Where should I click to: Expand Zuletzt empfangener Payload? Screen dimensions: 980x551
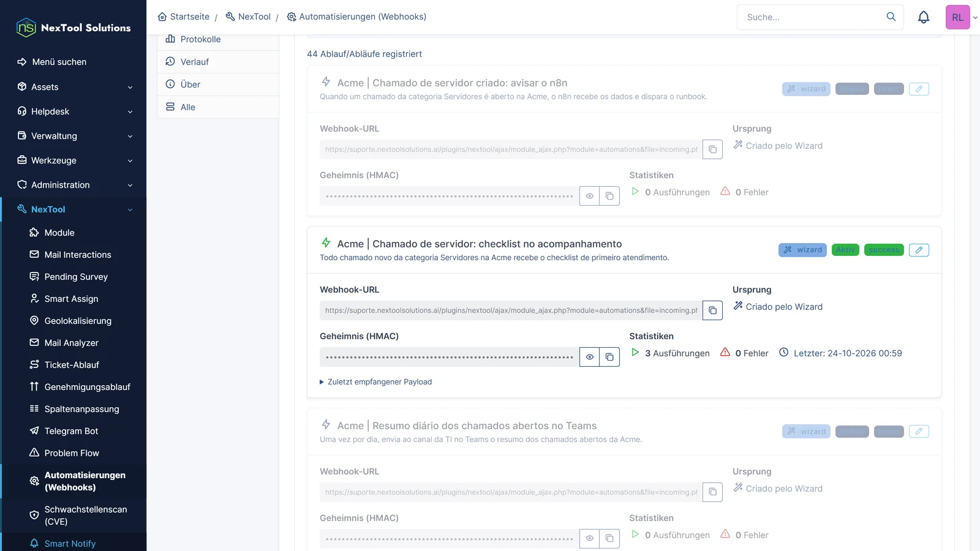(375, 382)
